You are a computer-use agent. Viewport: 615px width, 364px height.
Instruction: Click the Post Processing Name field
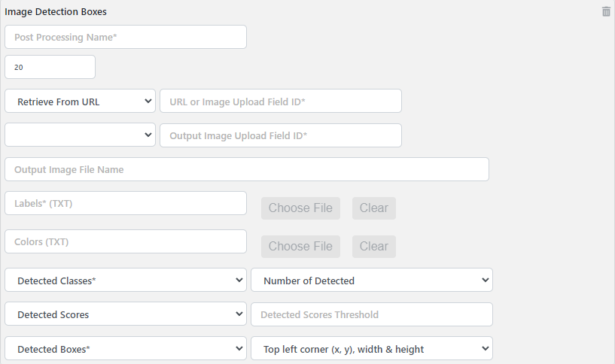pyautogui.click(x=126, y=37)
